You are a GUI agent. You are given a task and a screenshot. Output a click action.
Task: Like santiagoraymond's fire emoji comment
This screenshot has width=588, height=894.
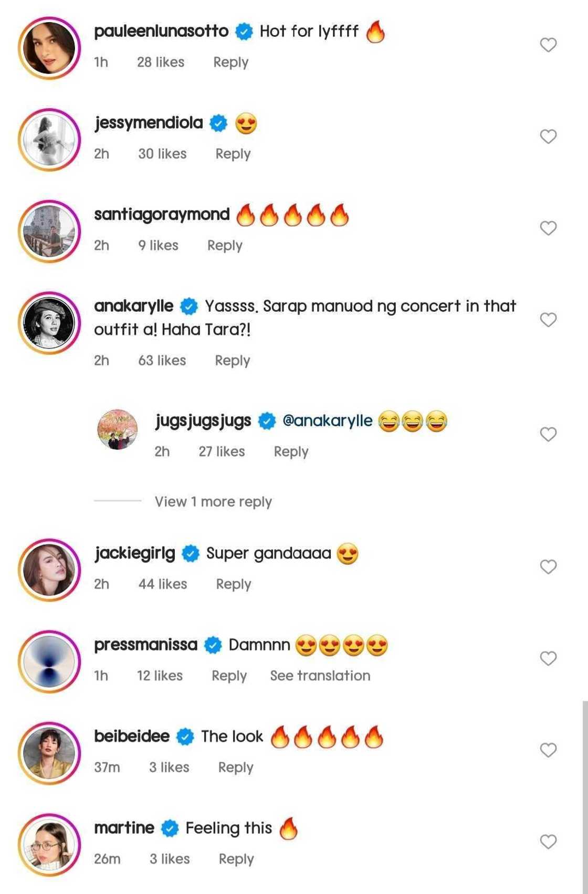[548, 228]
